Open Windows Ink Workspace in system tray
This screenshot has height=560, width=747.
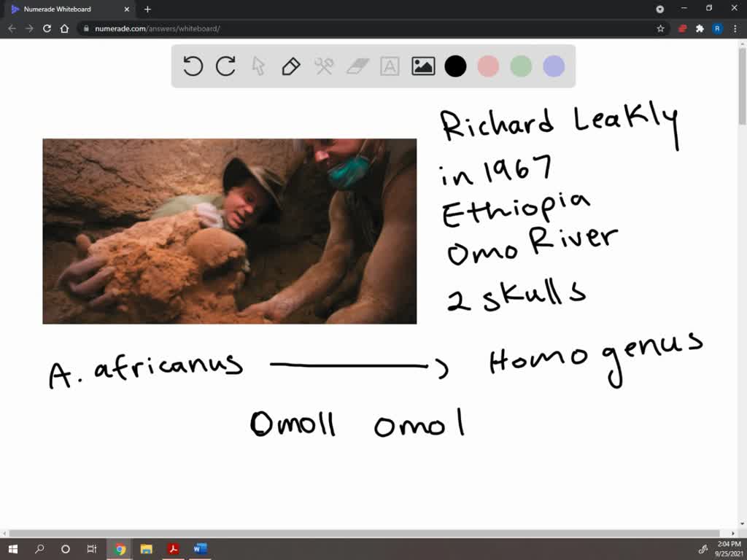click(703, 549)
